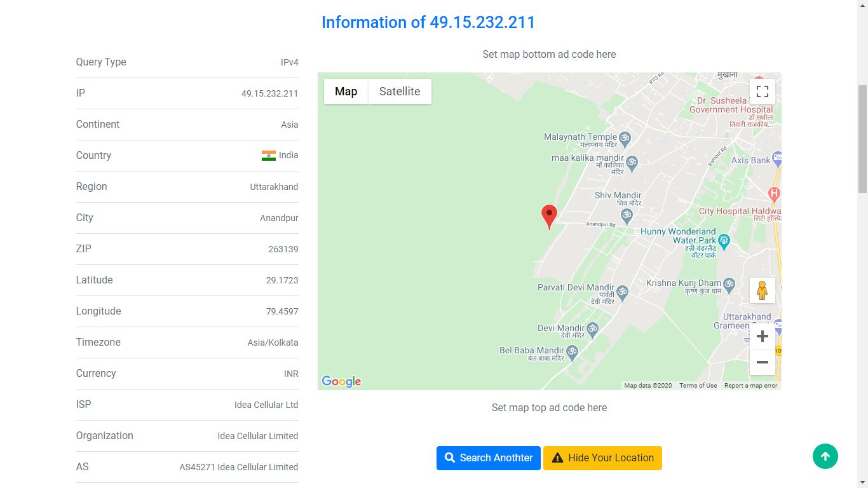Image resolution: width=868 pixels, height=488 pixels.
Task: Click the Timezone value Asia/Kolkata
Action: 273,342
